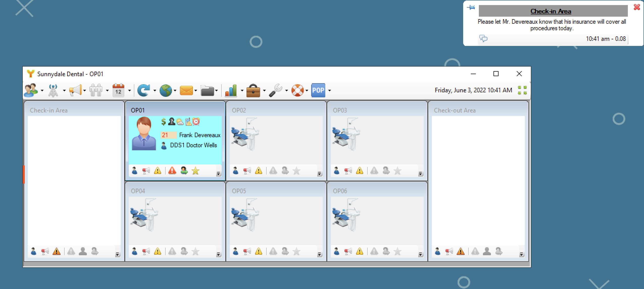Select the Check-out Area panel header
The image size is (644, 289).
[455, 110]
